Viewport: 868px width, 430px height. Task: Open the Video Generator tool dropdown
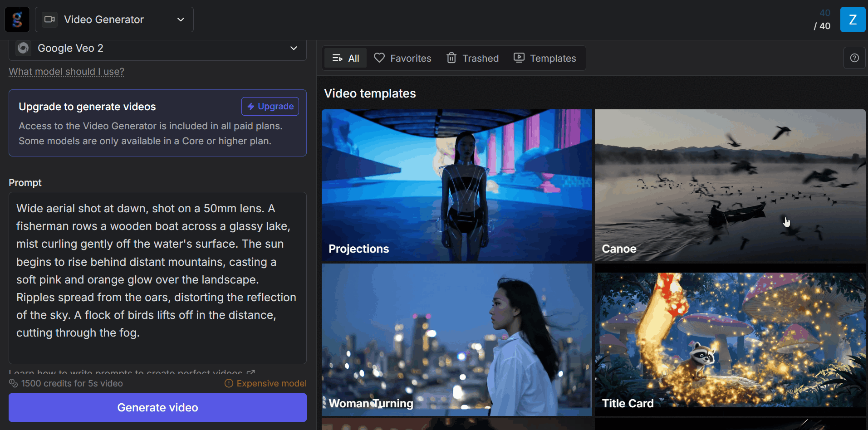click(x=114, y=20)
